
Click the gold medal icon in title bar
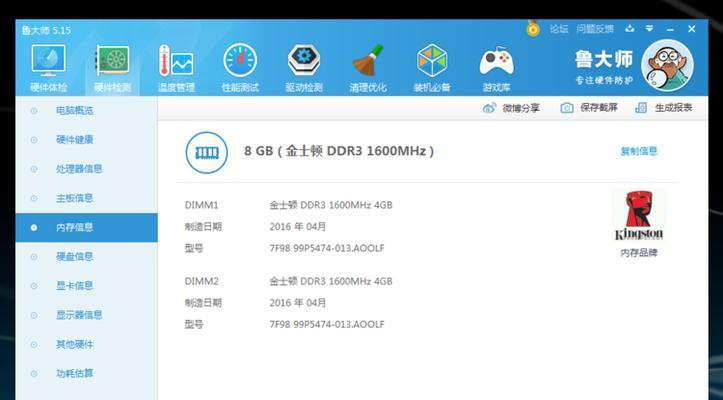(533, 29)
